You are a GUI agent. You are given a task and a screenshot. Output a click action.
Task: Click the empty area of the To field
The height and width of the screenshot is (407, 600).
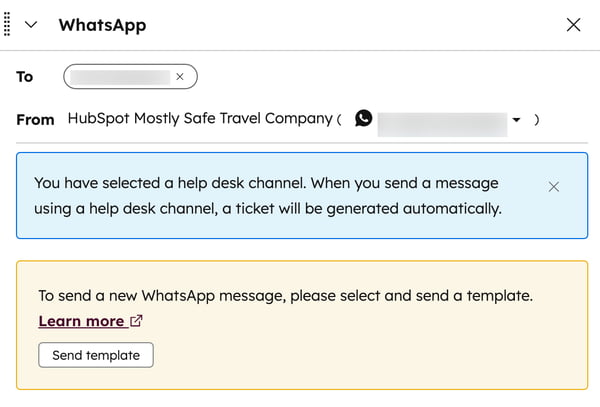390,76
